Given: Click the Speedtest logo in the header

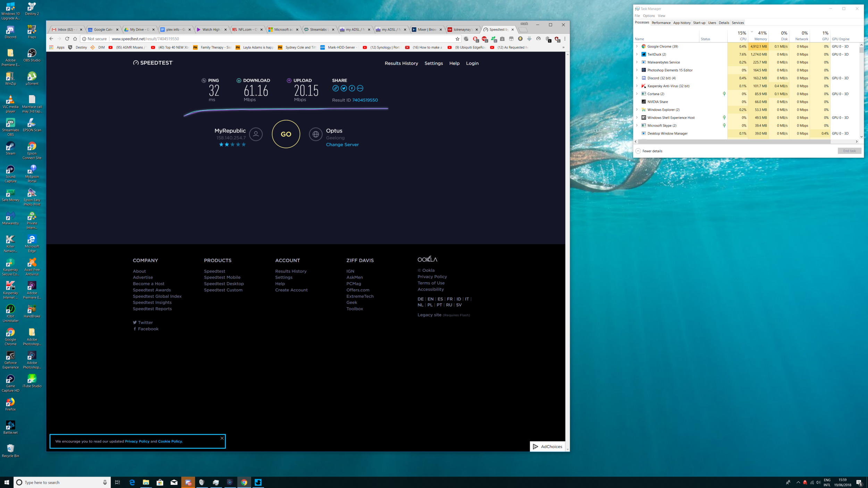Looking at the screenshot, I should click(152, 63).
